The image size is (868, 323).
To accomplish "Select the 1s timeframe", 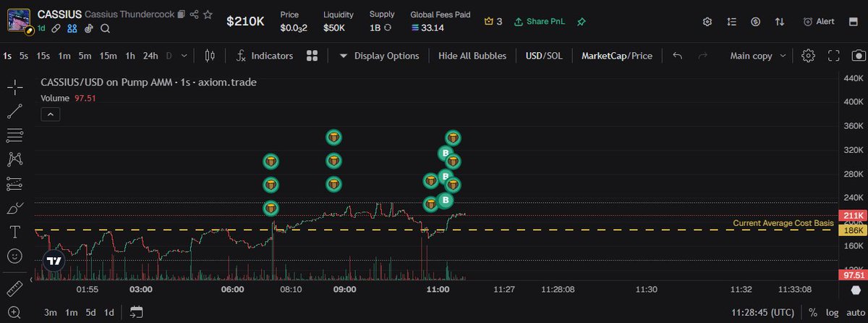I will pyautogui.click(x=7, y=56).
